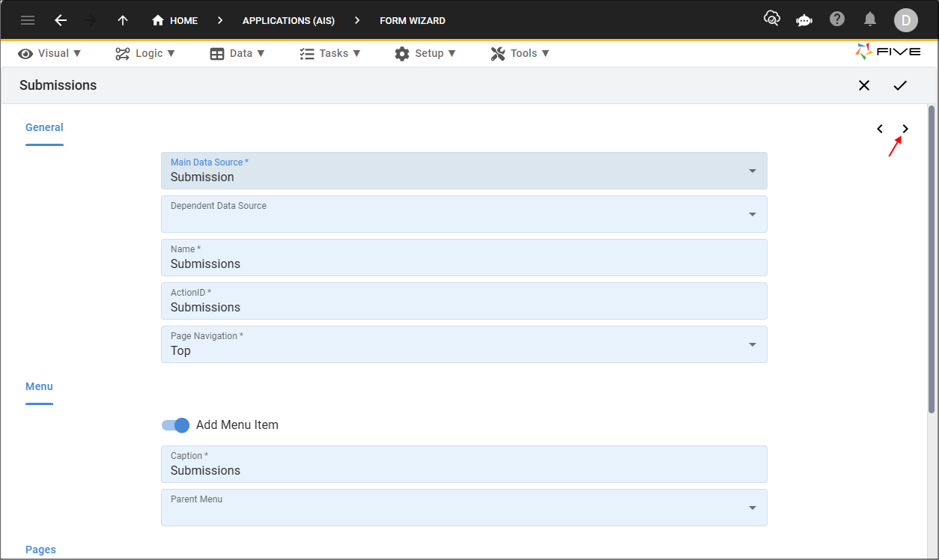
Task: Save form with the checkmark icon
Action: [900, 85]
